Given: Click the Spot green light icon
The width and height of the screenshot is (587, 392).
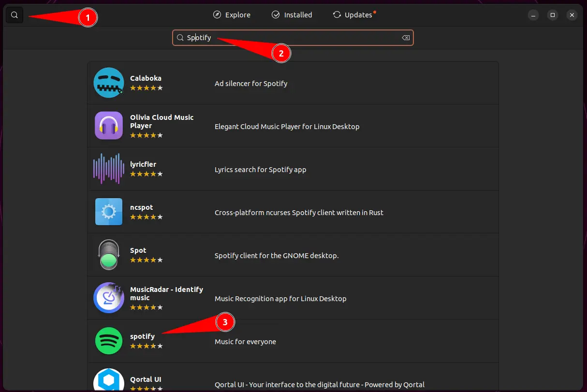Looking at the screenshot, I should [x=109, y=255].
